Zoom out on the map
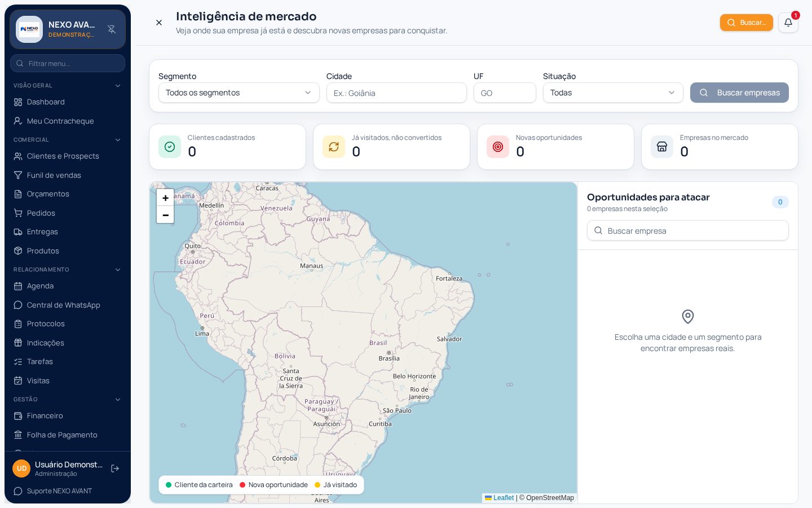 pyautogui.click(x=165, y=215)
